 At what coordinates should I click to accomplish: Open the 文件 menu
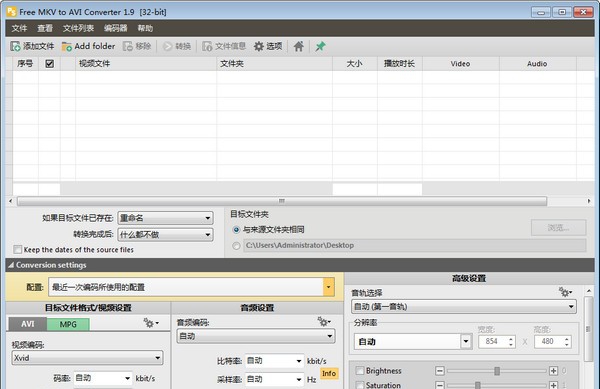click(19, 28)
